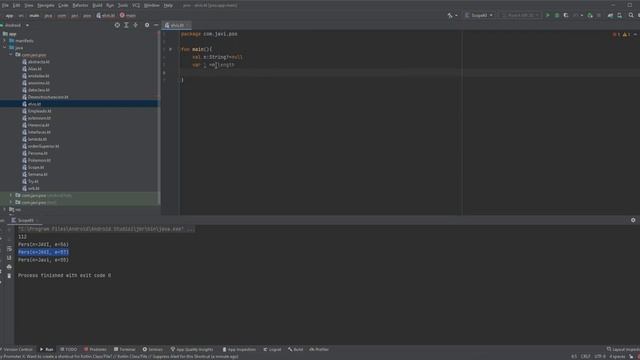Open the Edit menu
Screen dimensions: 640x360
(x=16, y=5)
